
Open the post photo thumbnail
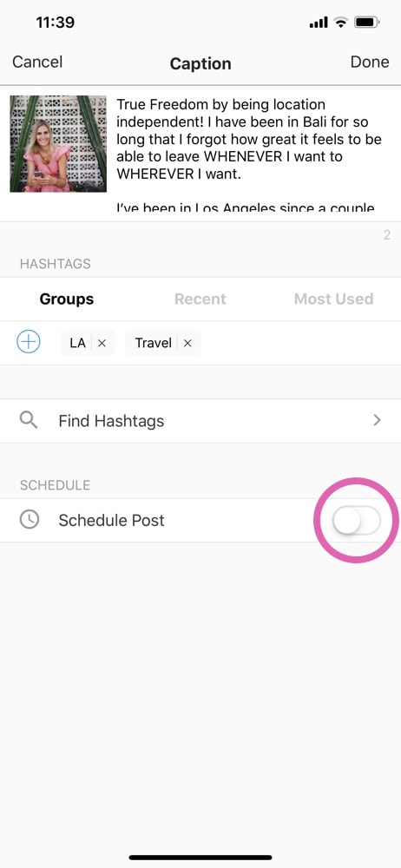point(58,144)
